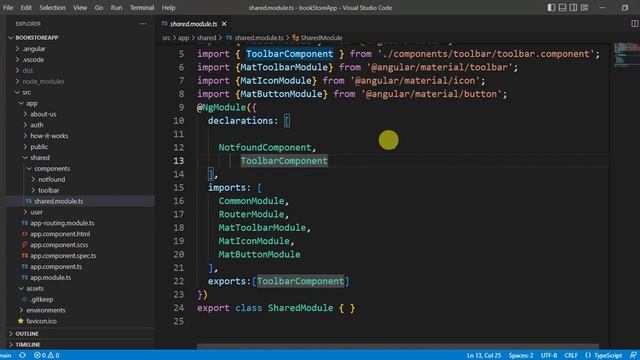Image resolution: width=640 pixels, height=360 pixels.
Task: Expand the toolbar folder
Action: [49, 190]
